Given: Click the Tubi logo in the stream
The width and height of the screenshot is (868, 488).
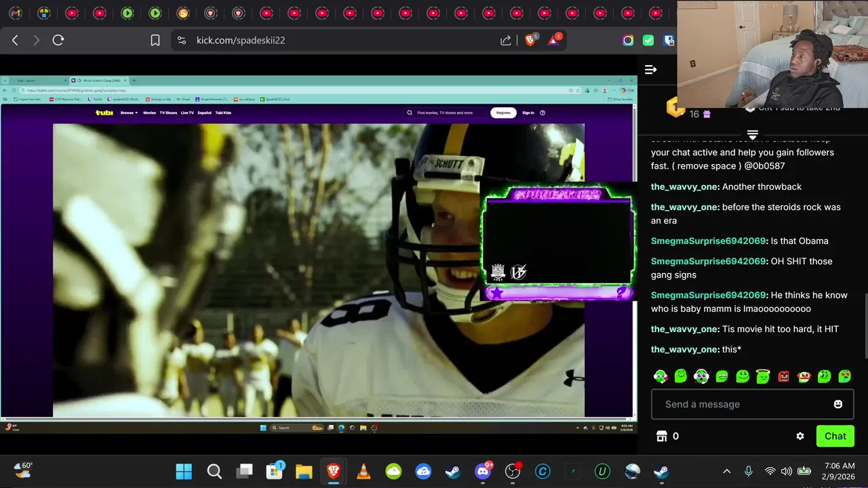Looking at the screenshot, I should point(104,113).
